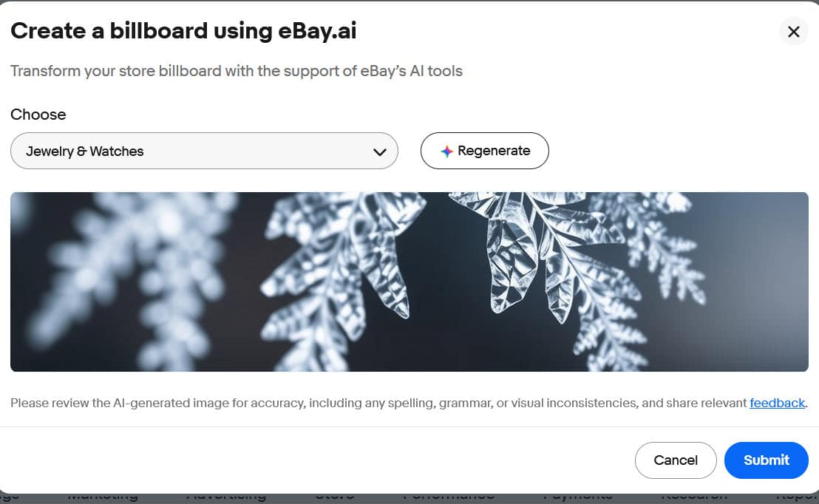This screenshot has height=504, width=819.
Task: Click the 'Create a billboard using eBay.ai' heading
Action: click(x=183, y=31)
